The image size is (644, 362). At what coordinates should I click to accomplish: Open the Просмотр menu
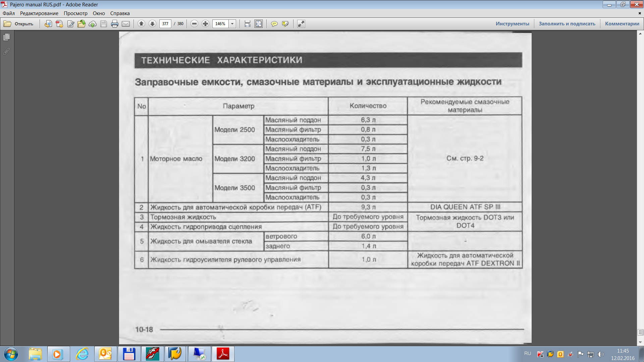(75, 13)
